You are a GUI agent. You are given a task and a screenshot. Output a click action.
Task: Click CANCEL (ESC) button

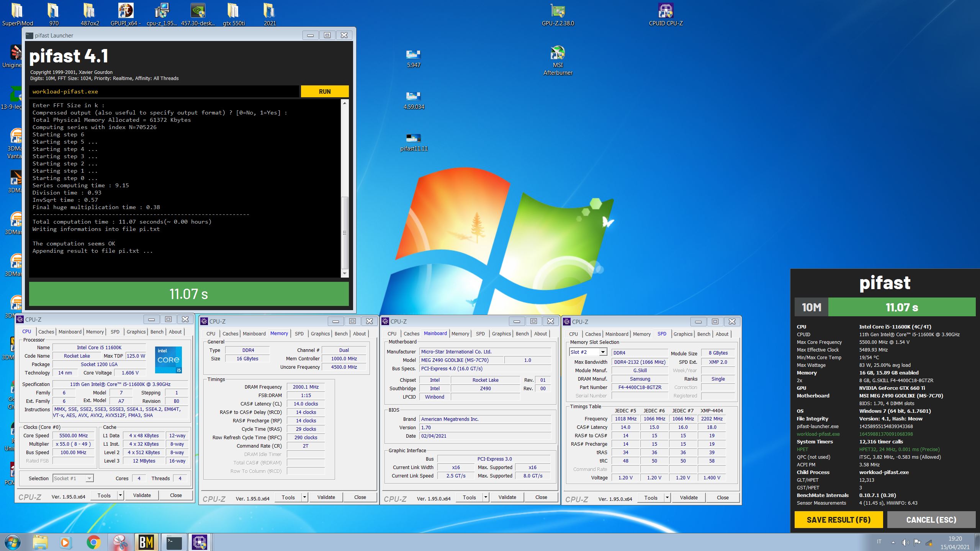(x=931, y=520)
